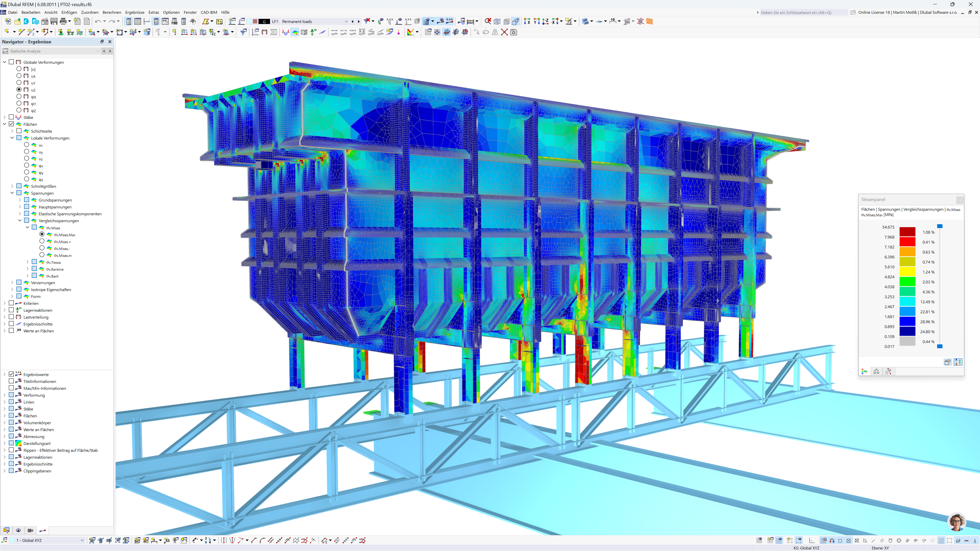Select the uX global deformation radio button

tap(19, 76)
